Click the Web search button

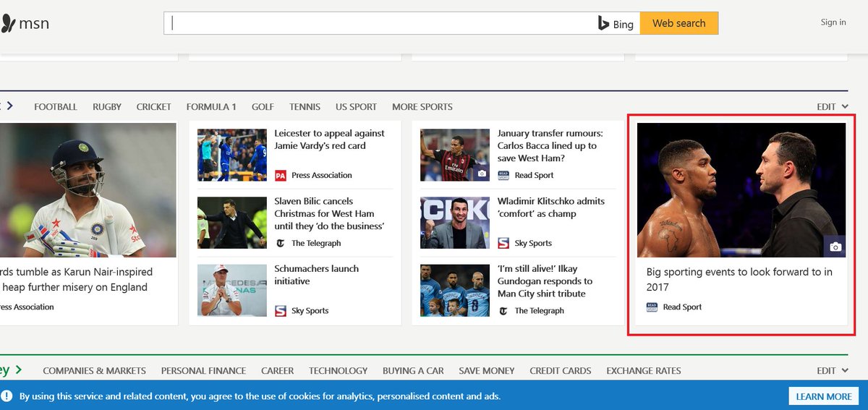tap(679, 23)
